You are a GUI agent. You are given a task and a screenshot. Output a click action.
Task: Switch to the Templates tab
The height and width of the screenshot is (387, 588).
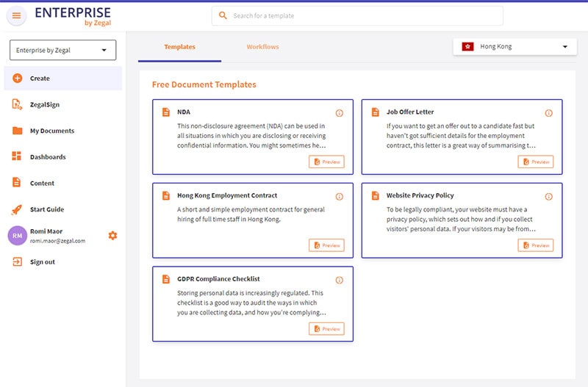click(x=179, y=47)
